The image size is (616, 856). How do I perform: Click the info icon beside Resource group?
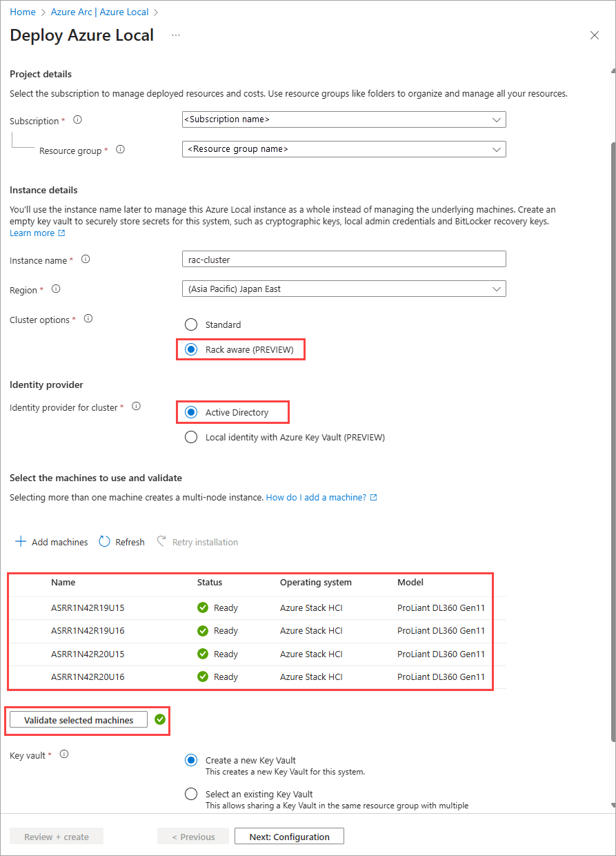pyautogui.click(x=120, y=149)
